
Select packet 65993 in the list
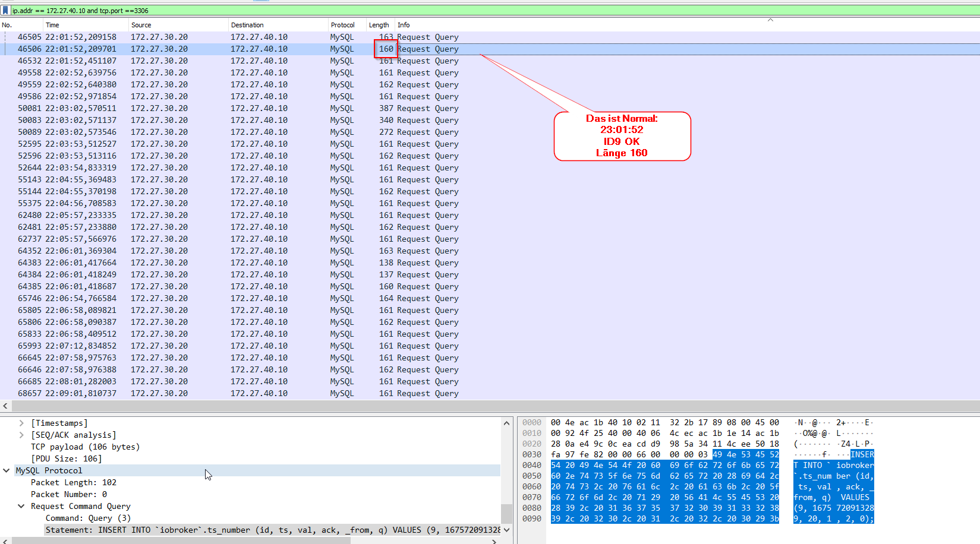click(x=490, y=346)
